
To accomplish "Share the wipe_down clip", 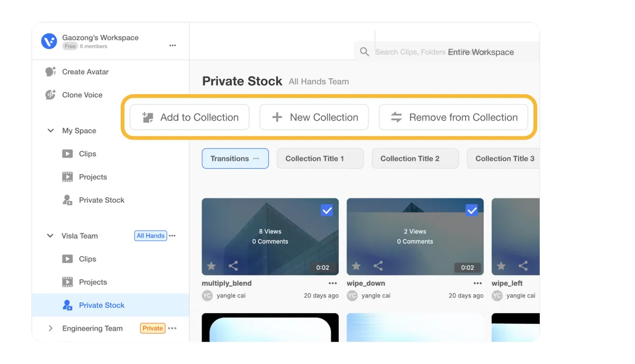I will click(378, 266).
